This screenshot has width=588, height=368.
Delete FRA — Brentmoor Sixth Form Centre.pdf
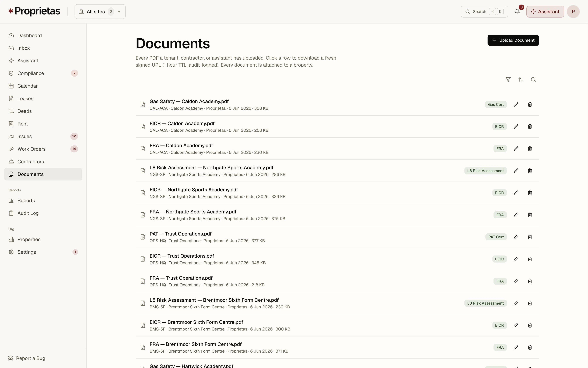click(x=530, y=347)
